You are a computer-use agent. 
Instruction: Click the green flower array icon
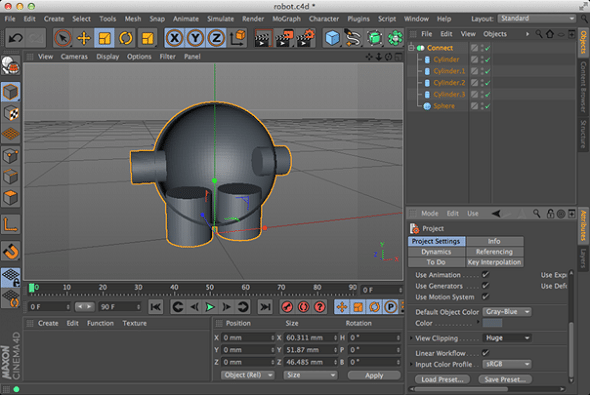click(395, 38)
